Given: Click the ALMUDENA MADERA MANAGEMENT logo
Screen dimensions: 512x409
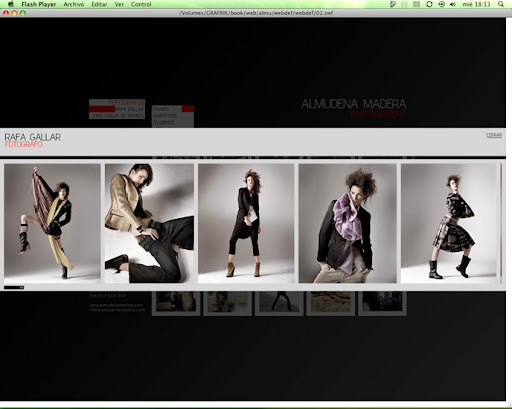Looking at the screenshot, I should [x=354, y=108].
